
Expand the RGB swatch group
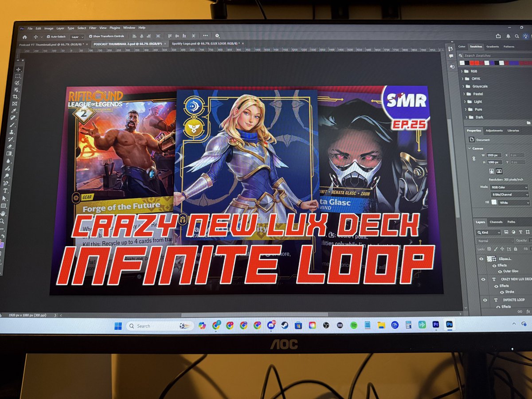462,71
